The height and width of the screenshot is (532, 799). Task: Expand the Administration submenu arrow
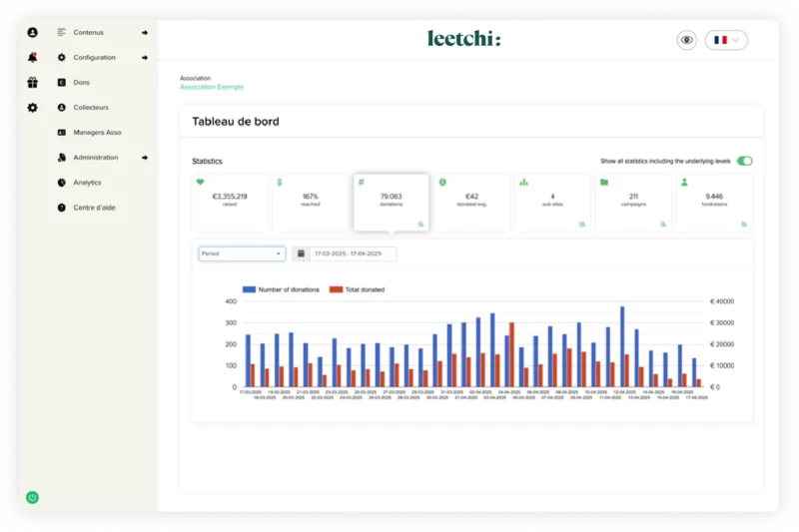(x=145, y=158)
